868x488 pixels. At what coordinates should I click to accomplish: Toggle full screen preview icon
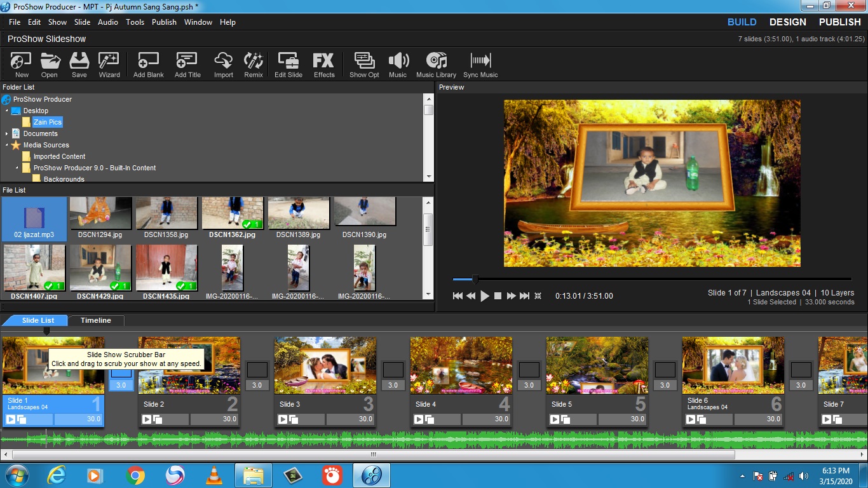tap(538, 296)
